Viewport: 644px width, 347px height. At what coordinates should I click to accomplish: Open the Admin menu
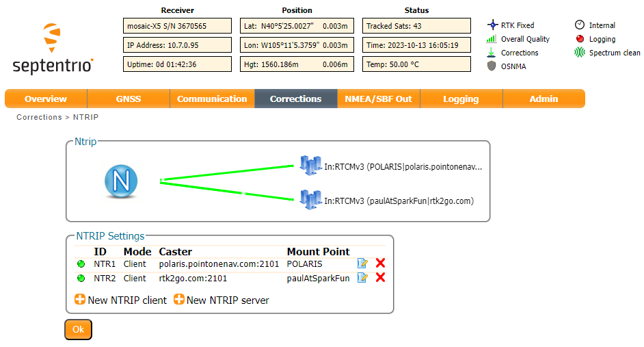[544, 99]
